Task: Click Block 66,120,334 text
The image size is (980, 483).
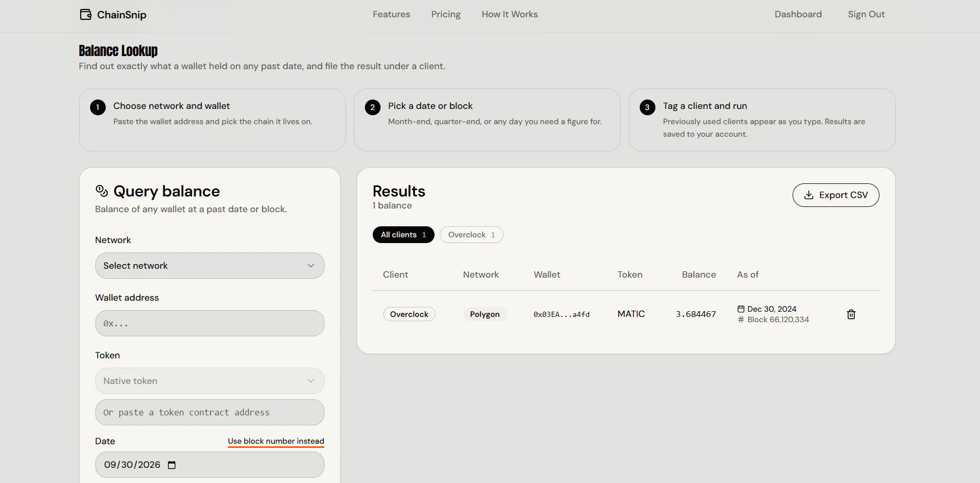Action: (x=778, y=320)
